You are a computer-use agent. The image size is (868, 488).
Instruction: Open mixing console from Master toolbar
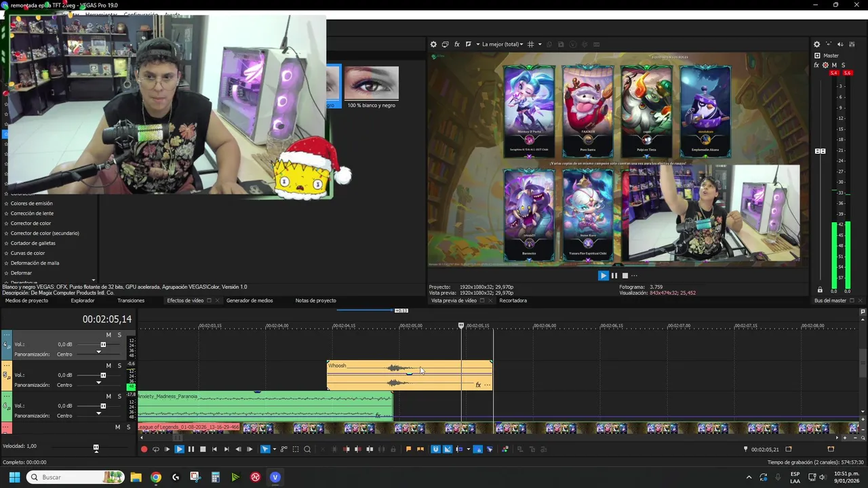pyautogui.click(x=852, y=44)
